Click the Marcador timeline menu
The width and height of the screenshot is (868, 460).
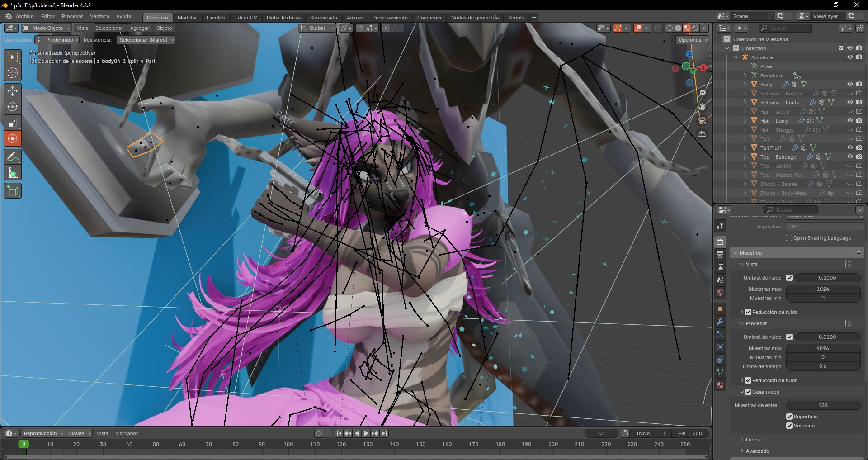tap(127, 433)
